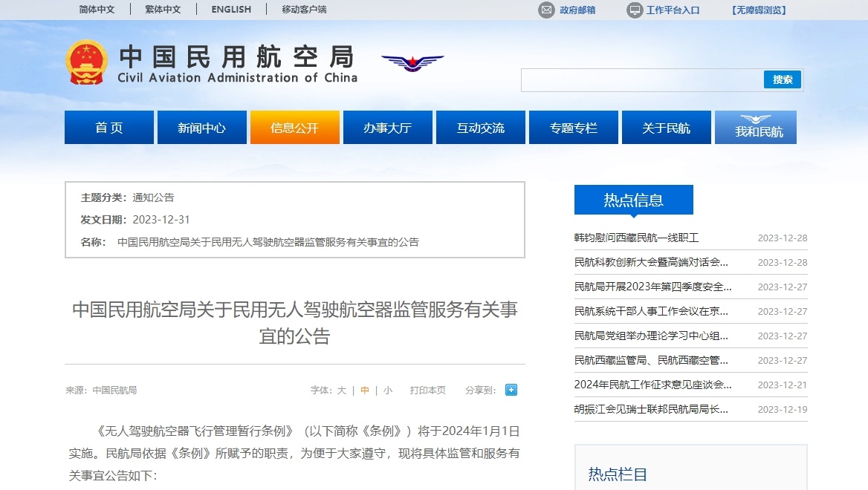This screenshot has height=490, width=868.
Task: Open news item 民航局开展2023年第四季度安全
Action: (x=652, y=287)
